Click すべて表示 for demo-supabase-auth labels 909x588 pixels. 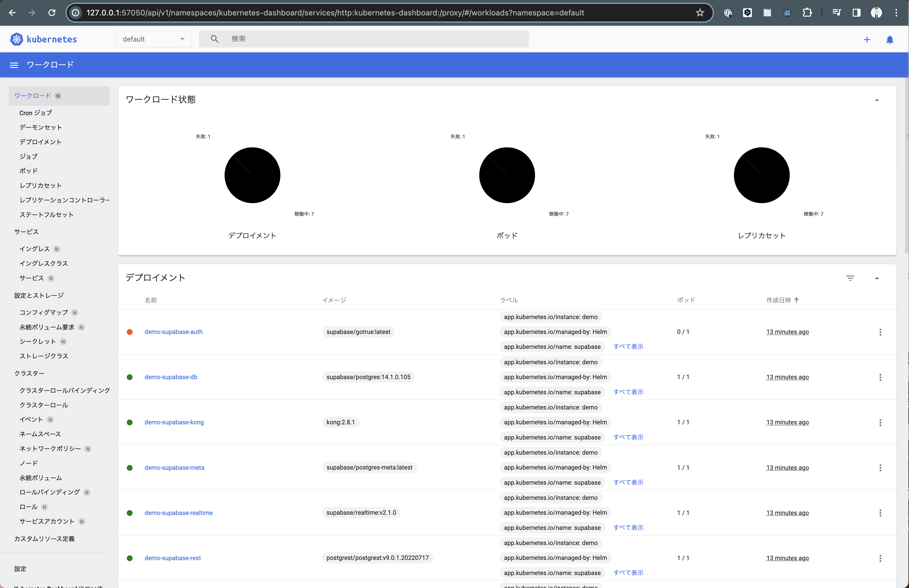pyautogui.click(x=628, y=347)
